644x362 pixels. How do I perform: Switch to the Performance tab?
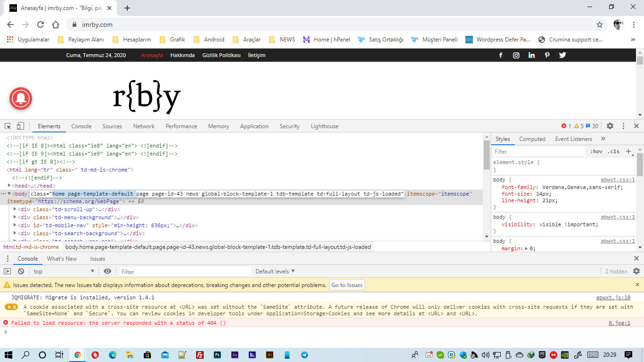tap(182, 126)
